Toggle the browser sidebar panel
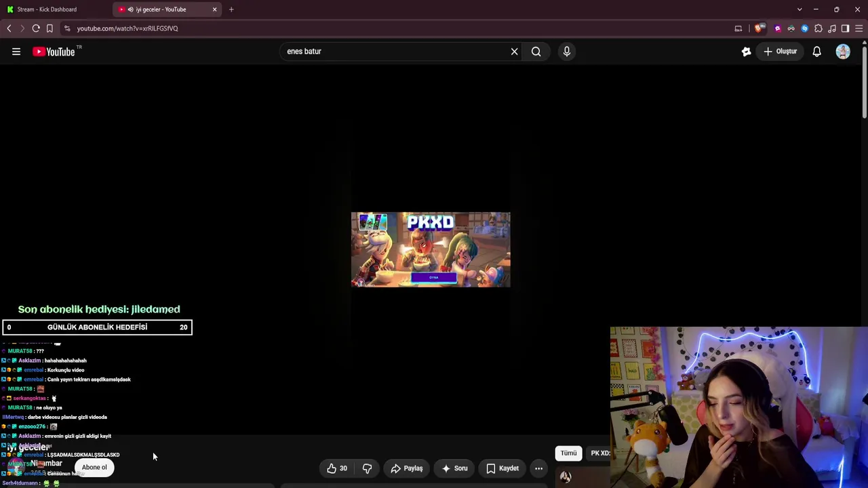The width and height of the screenshot is (868, 488). click(x=845, y=28)
